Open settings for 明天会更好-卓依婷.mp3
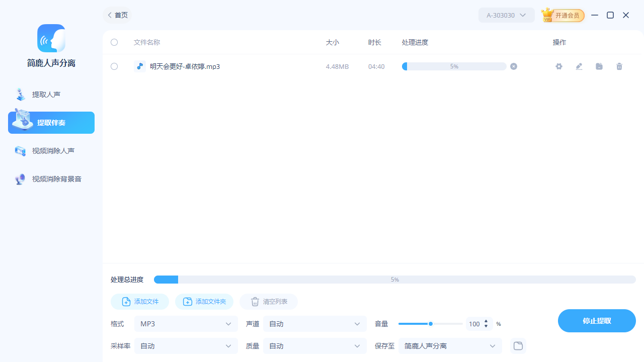The image size is (644, 362). 559,66
